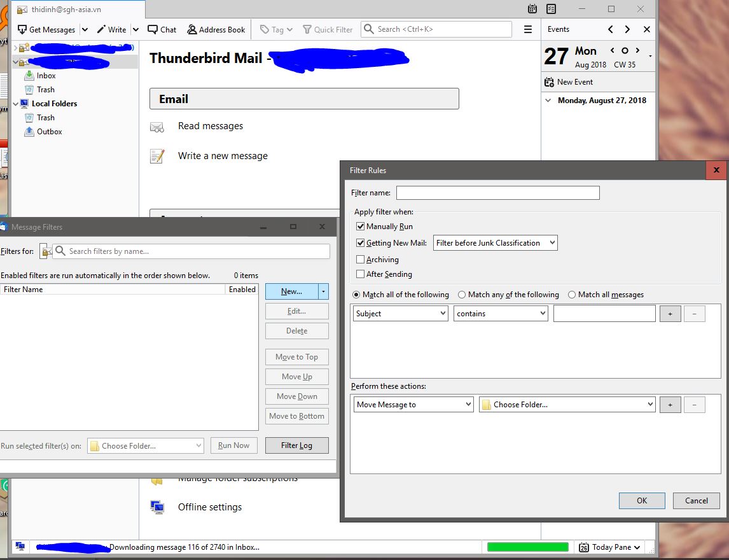Image resolution: width=729 pixels, height=560 pixels.
Task: Click New... in Message Filters
Action: pos(291,291)
